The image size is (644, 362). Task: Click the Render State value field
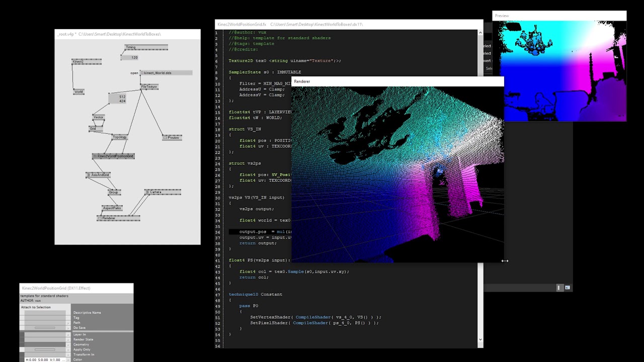[x=45, y=339]
